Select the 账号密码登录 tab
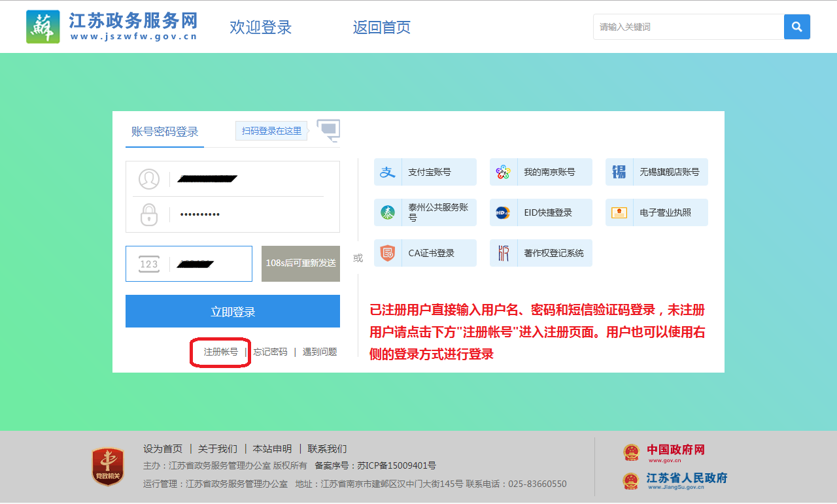Image resolution: width=837 pixels, height=504 pixels. tap(165, 131)
